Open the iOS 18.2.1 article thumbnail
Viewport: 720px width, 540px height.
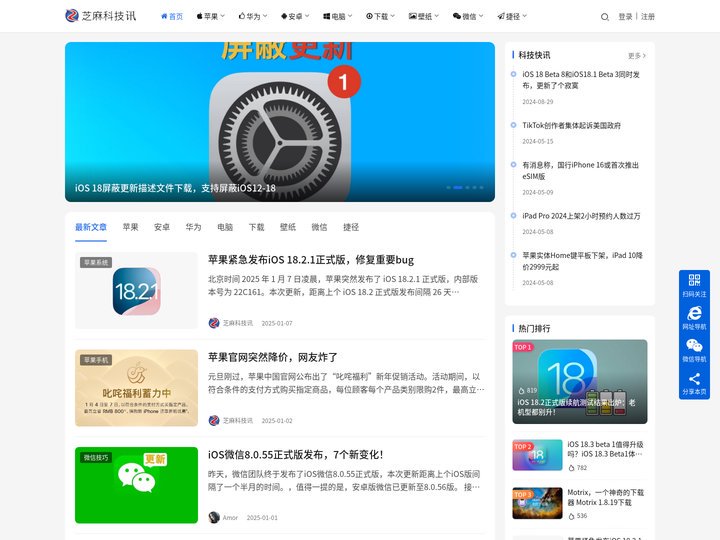pos(136,291)
